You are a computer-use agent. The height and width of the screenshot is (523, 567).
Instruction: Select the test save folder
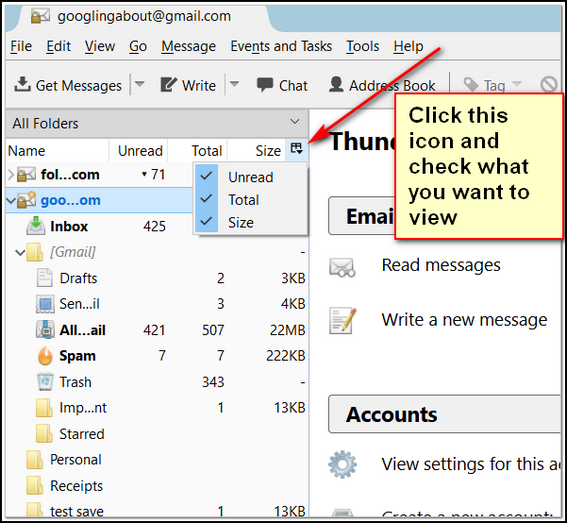tap(77, 511)
